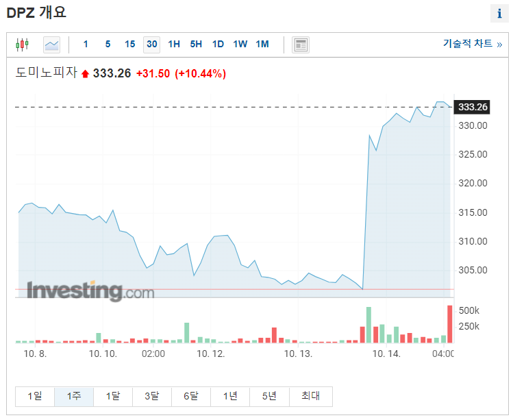Image resolution: width=513 pixels, height=420 pixels.
Task: Click the 320.00 y-axis label
Action: coord(473,184)
